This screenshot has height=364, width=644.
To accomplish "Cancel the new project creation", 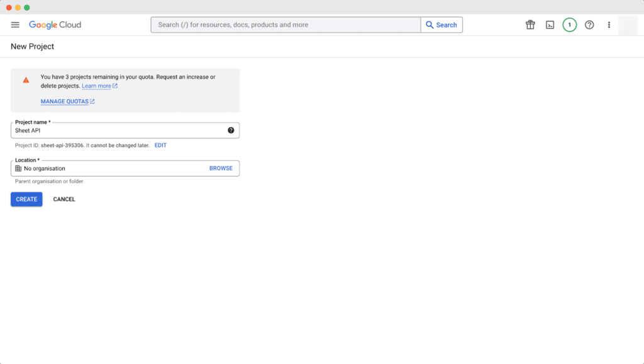I will (64, 199).
